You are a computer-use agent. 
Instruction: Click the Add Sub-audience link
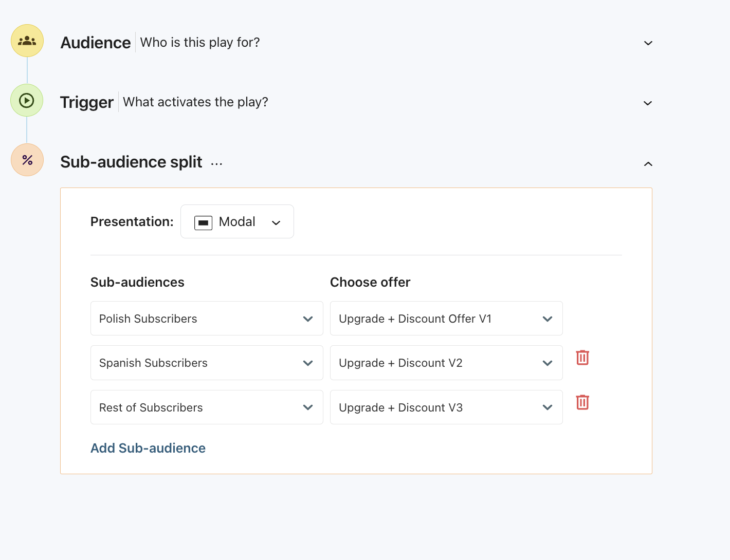click(x=148, y=448)
